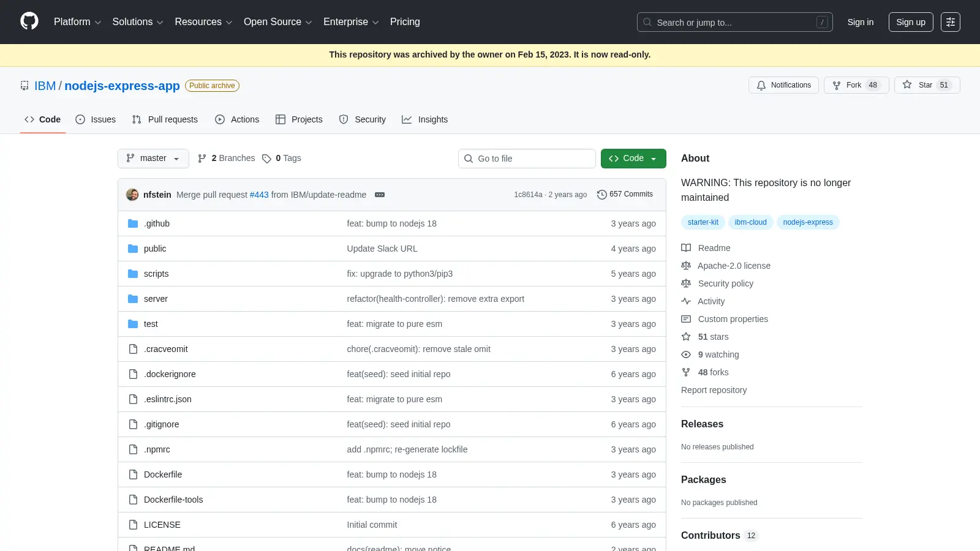
Task: Click the pulse icon next to Activity
Action: coord(686,301)
